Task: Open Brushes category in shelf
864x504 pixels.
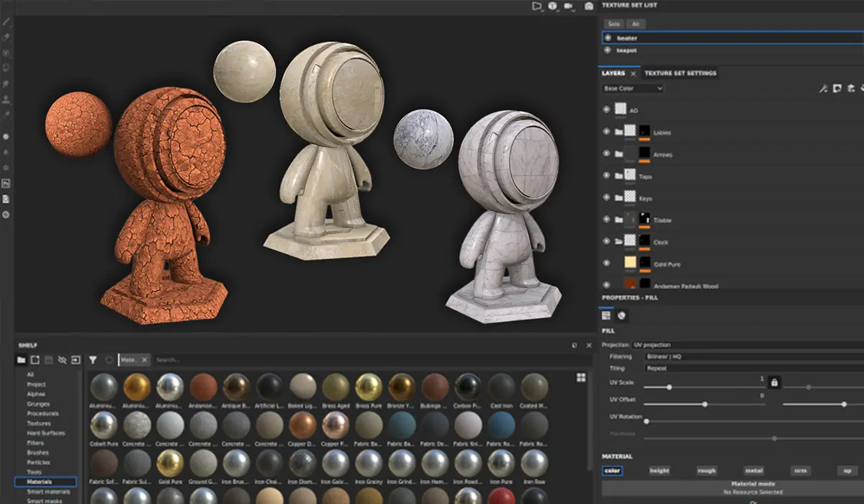Action: (x=38, y=452)
